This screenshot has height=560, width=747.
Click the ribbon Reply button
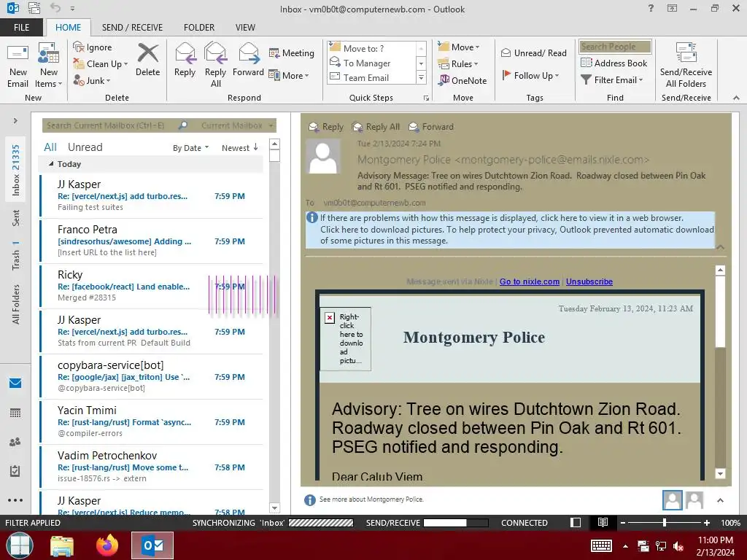tap(185, 60)
